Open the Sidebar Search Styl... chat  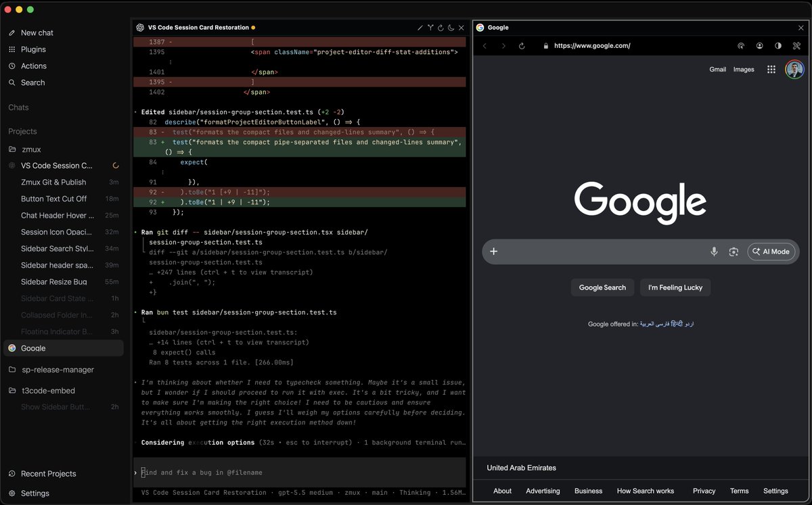pos(64,249)
